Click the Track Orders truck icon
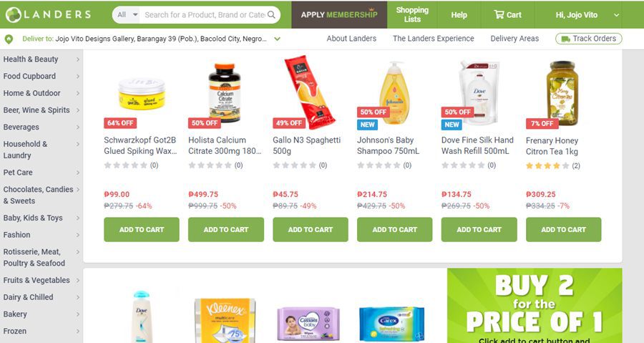644x343 pixels. click(565, 39)
